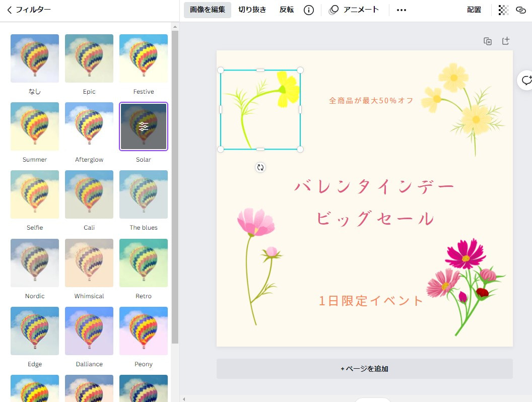Click the add new page icon above canvas
The width and height of the screenshot is (532, 402).
click(x=506, y=41)
